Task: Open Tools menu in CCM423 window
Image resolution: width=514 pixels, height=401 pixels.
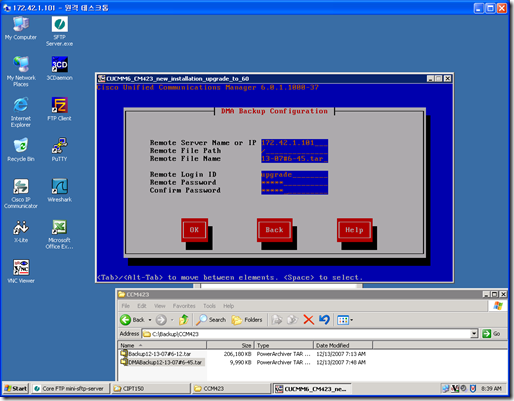Action: coord(209,306)
